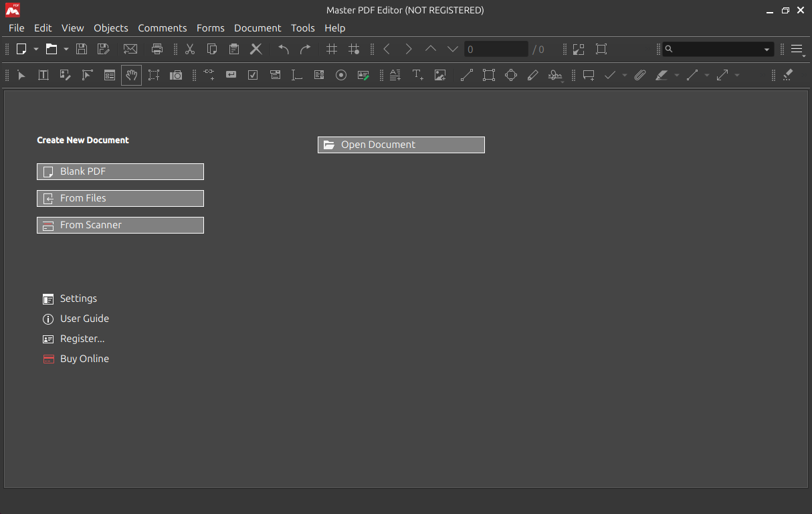Click the Delete X icon
Viewport: 812px width, 514px height.
[256, 49]
